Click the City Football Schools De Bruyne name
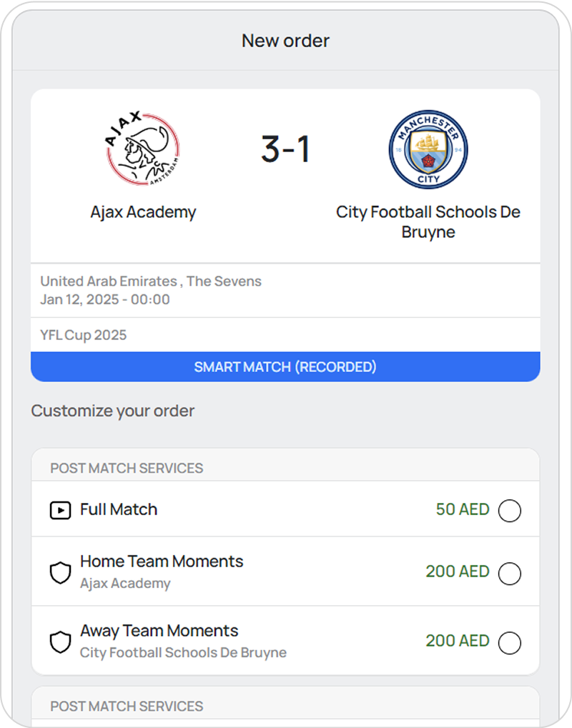 428,221
